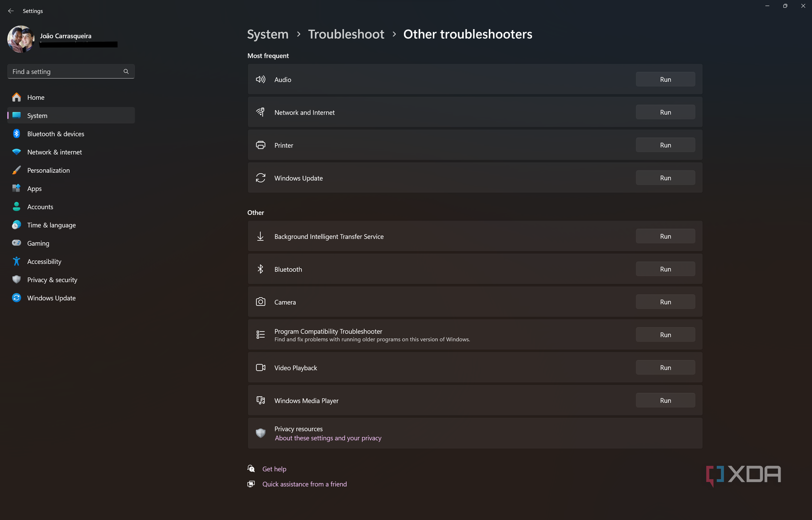Run Background Intelligent Transfer Service troubleshooter
812x520 pixels.
click(x=665, y=236)
